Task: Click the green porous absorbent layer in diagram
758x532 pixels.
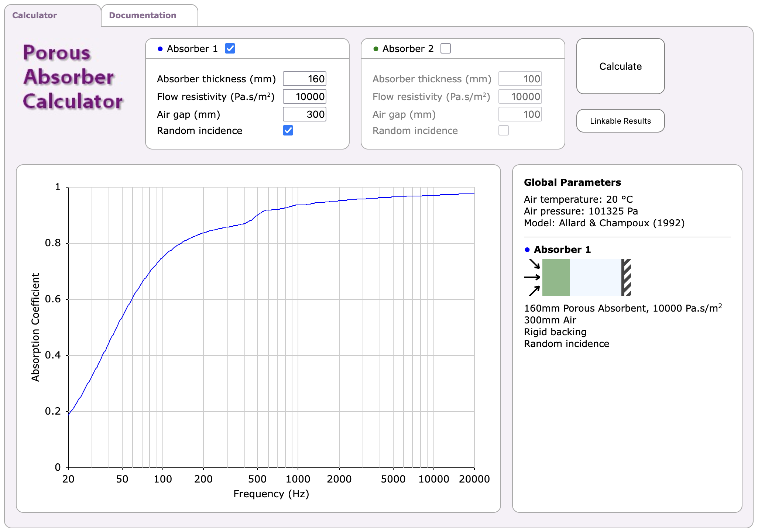Action: 556,277
